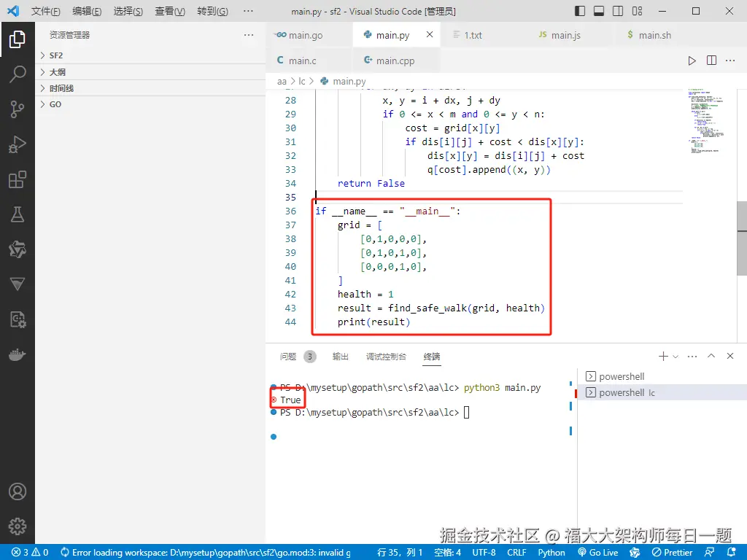The width and height of the screenshot is (747, 560).
Task: Create a new terminal with plus icon
Action: click(662, 356)
